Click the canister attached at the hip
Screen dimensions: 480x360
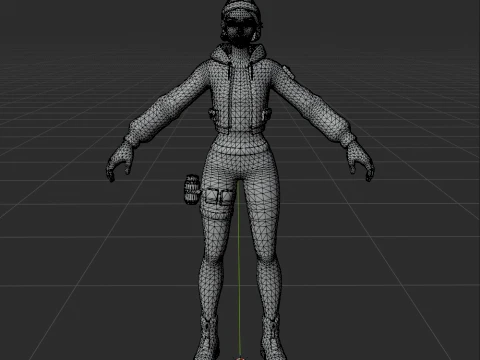192,189
